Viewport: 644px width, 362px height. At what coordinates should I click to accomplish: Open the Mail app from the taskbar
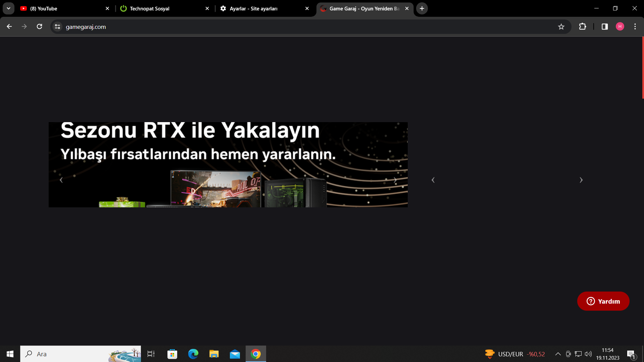[x=235, y=354]
